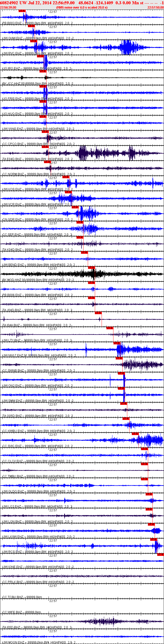Click the 'CC TMBU BHZ' station label
The height and width of the screenshot is (644, 164).
[x=13, y=476]
